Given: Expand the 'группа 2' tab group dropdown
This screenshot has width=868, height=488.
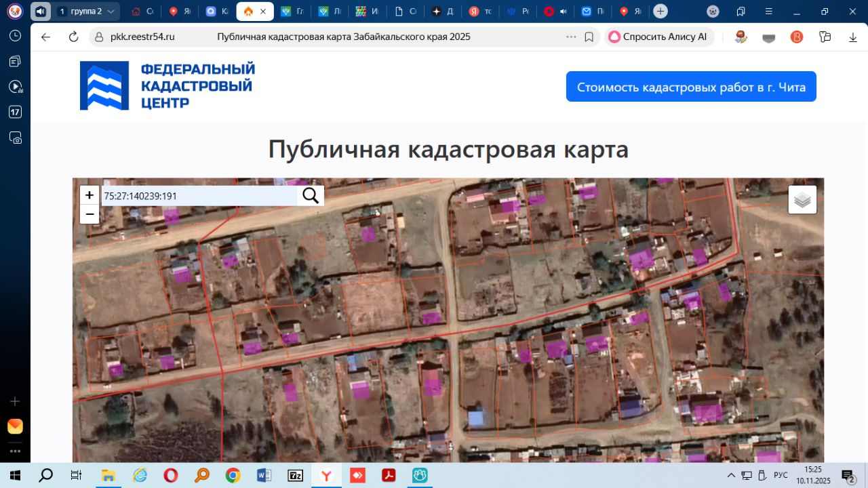Looking at the screenshot, I should click(111, 12).
